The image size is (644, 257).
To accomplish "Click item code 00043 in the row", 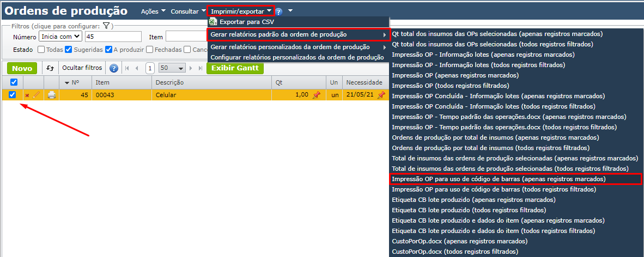I will 105,95.
